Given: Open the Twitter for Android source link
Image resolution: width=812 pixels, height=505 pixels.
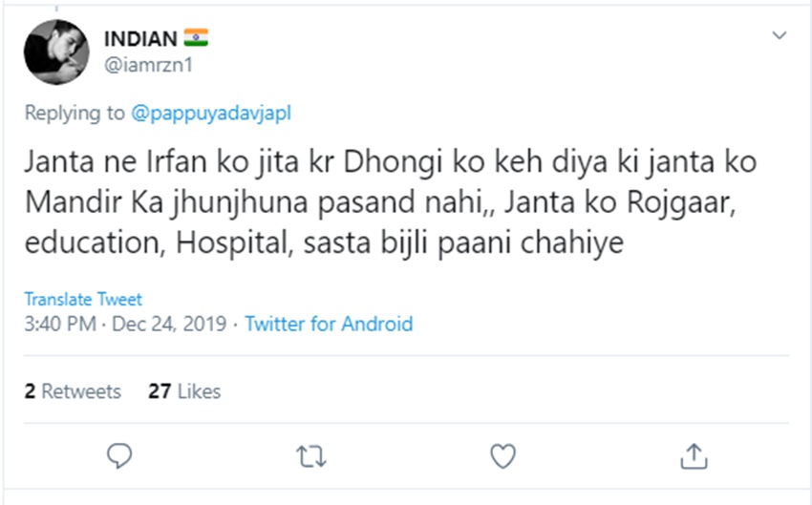Looking at the screenshot, I should (x=329, y=324).
